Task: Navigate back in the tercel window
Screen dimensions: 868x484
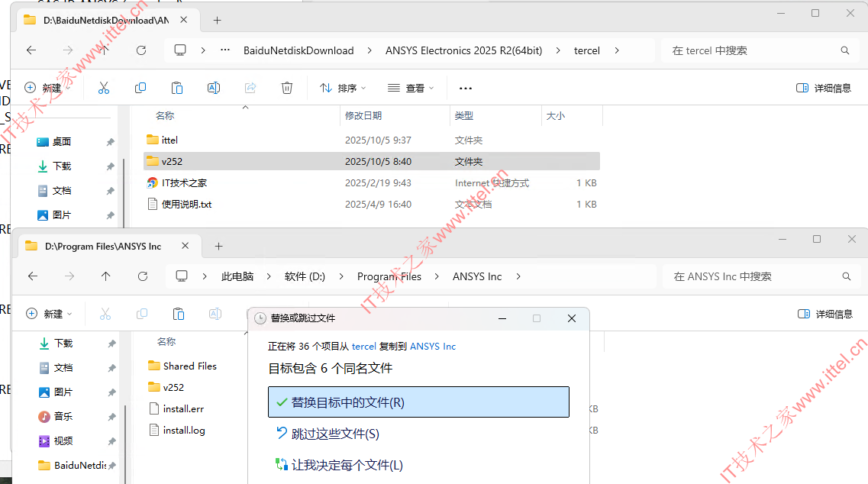Action: 31,50
